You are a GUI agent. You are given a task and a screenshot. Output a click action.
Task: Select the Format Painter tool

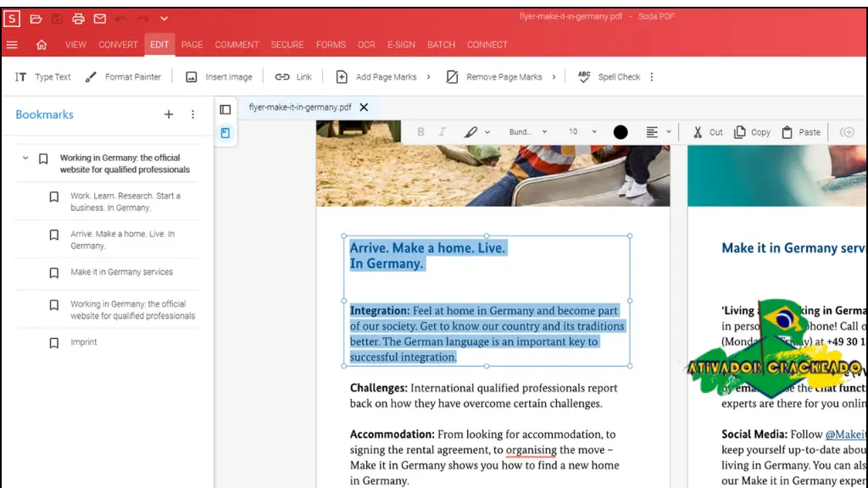(x=123, y=77)
